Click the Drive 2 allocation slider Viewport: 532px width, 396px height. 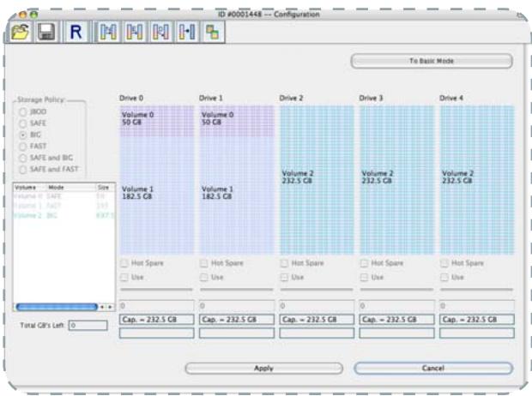pos(317,290)
